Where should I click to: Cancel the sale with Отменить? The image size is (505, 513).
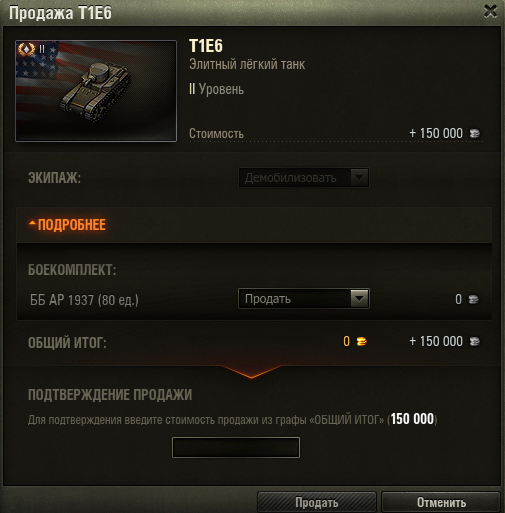[x=441, y=502]
